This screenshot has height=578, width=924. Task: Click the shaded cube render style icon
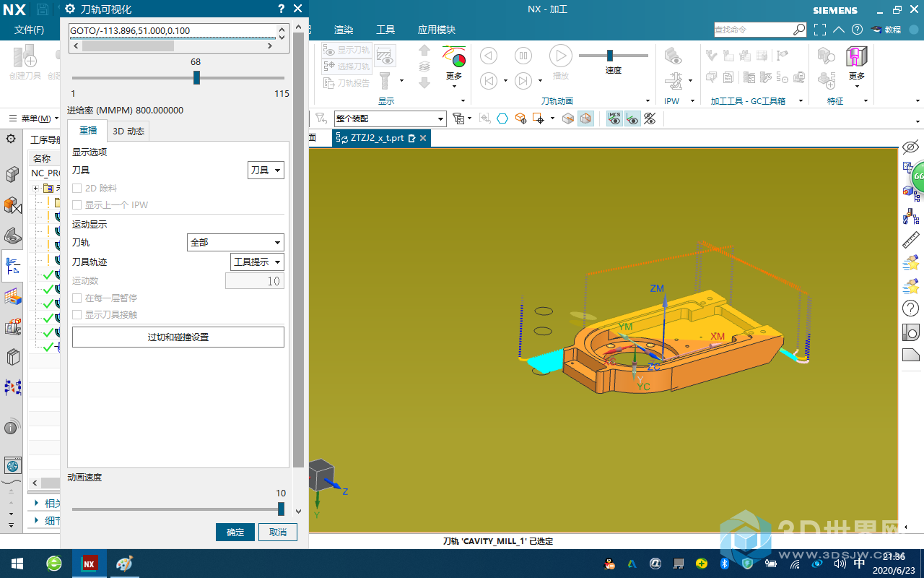pyautogui.click(x=585, y=118)
